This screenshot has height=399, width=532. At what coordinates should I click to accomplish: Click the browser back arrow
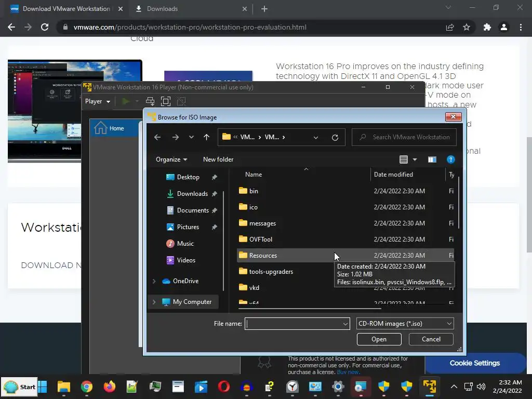pos(11,27)
